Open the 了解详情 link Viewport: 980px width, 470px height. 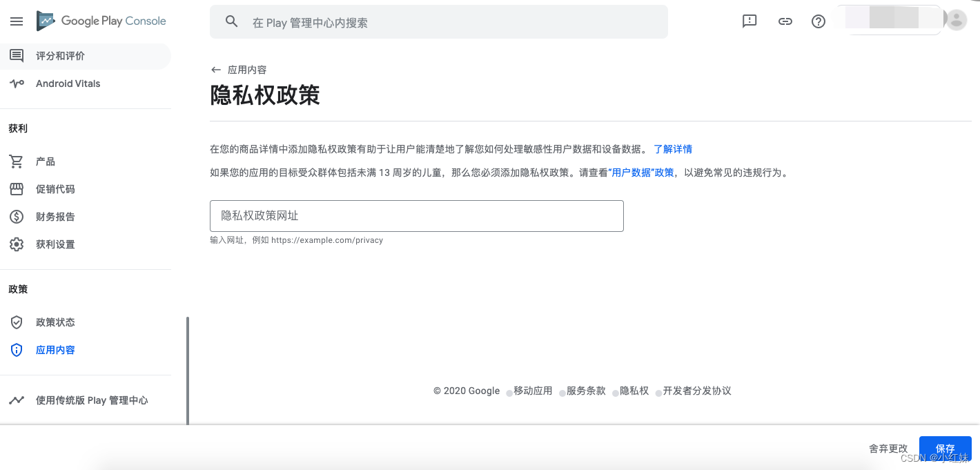[x=673, y=148]
